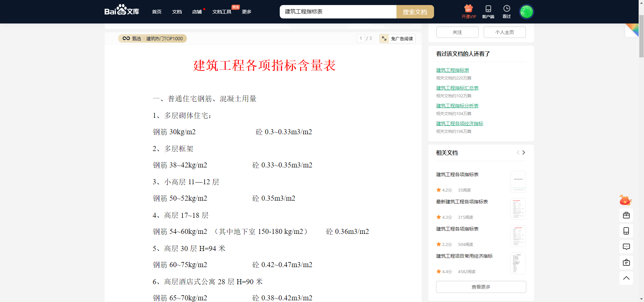Open the 建筑工程指标汇总表 link
The height and width of the screenshot is (302, 644).
(x=457, y=88)
